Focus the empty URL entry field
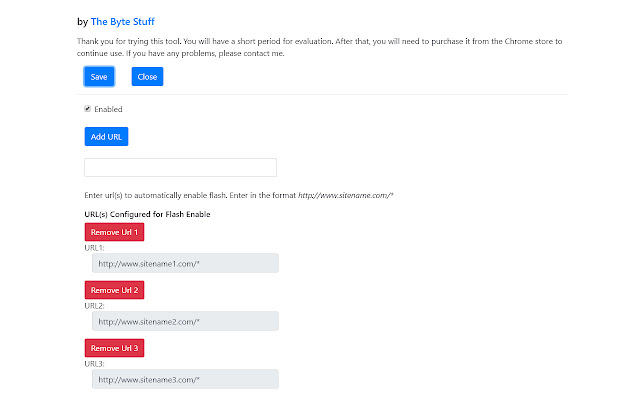 click(180, 167)
